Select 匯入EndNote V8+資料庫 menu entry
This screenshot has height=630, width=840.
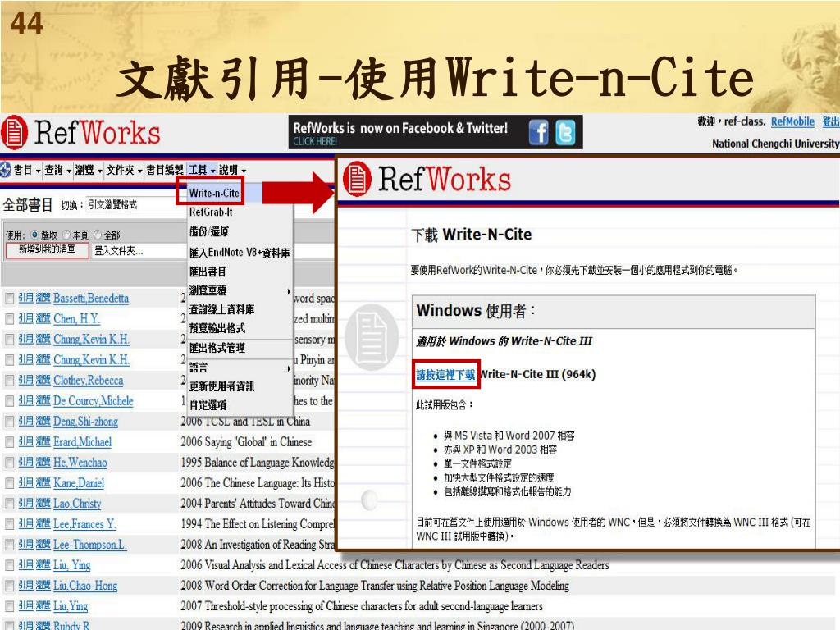pos(240,253)
